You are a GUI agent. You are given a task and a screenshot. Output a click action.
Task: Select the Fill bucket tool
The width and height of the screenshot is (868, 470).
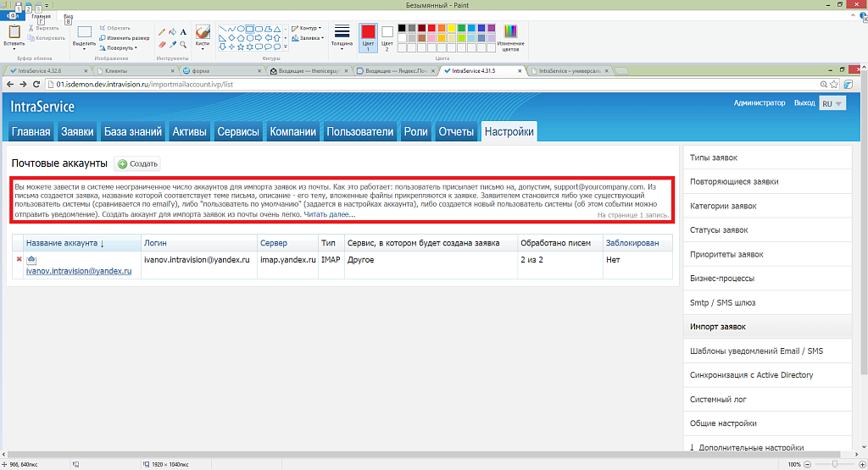point(173,32)
